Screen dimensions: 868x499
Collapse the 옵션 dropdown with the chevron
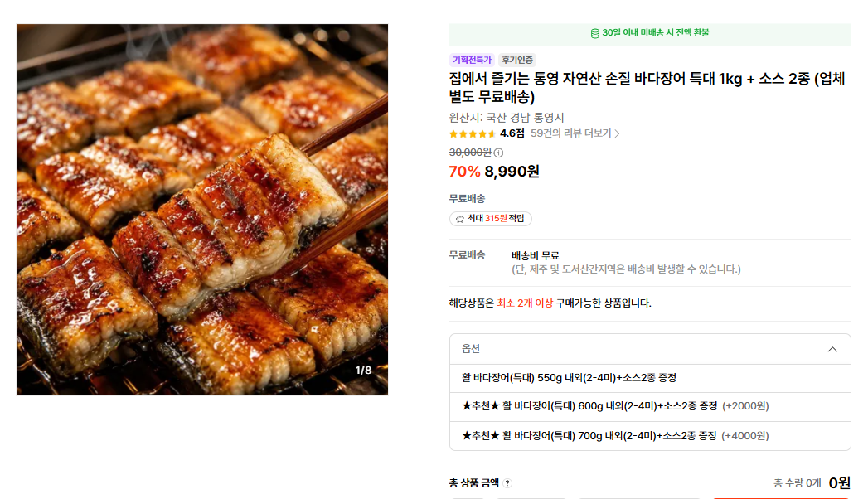832,349
